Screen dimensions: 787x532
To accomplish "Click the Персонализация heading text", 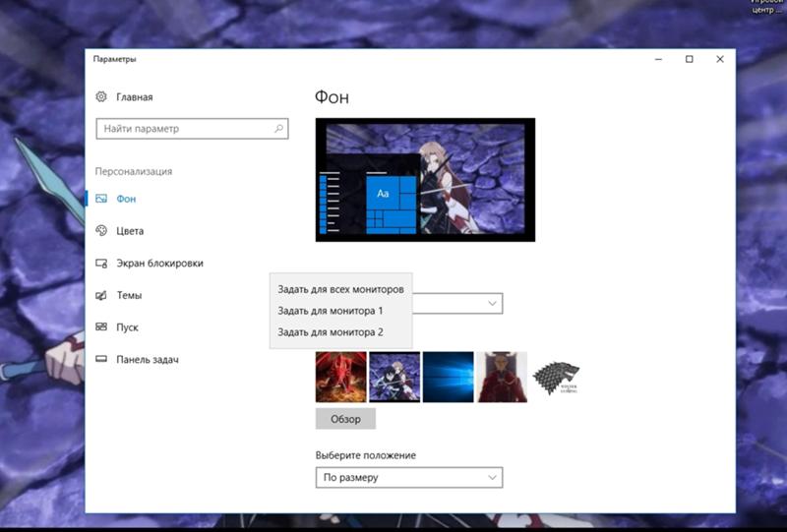I will pyautogui.click(x=134, y=172).
